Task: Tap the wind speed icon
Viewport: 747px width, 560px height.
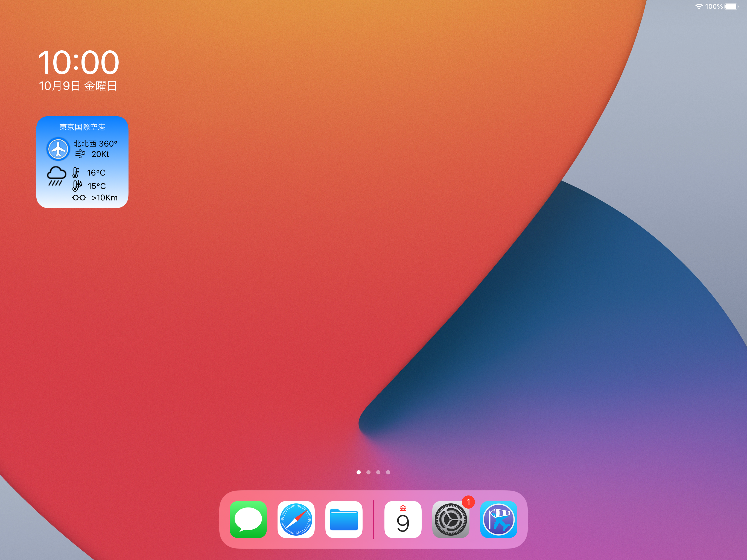Action: pos(80,154)
